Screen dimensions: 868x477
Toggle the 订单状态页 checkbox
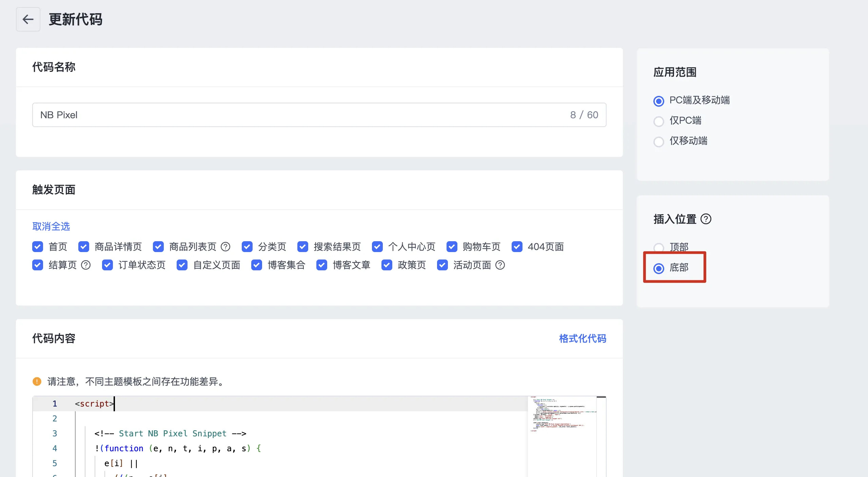(x=107, y=265)
